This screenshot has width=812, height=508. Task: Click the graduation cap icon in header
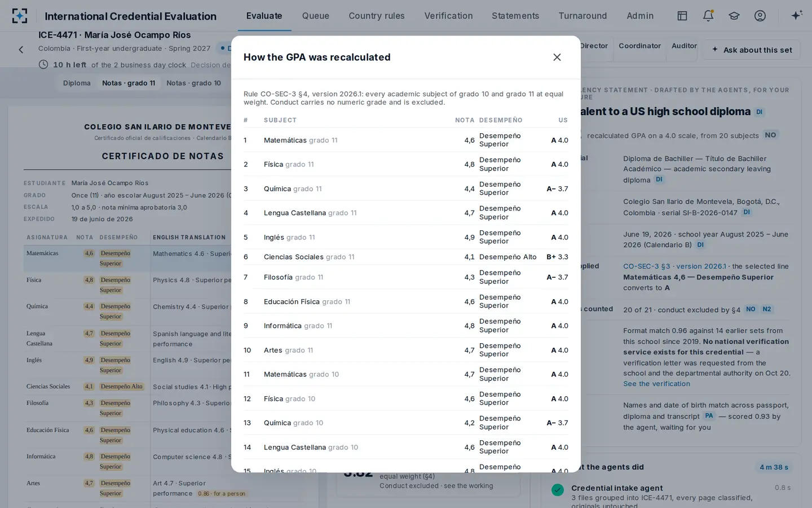734,16
